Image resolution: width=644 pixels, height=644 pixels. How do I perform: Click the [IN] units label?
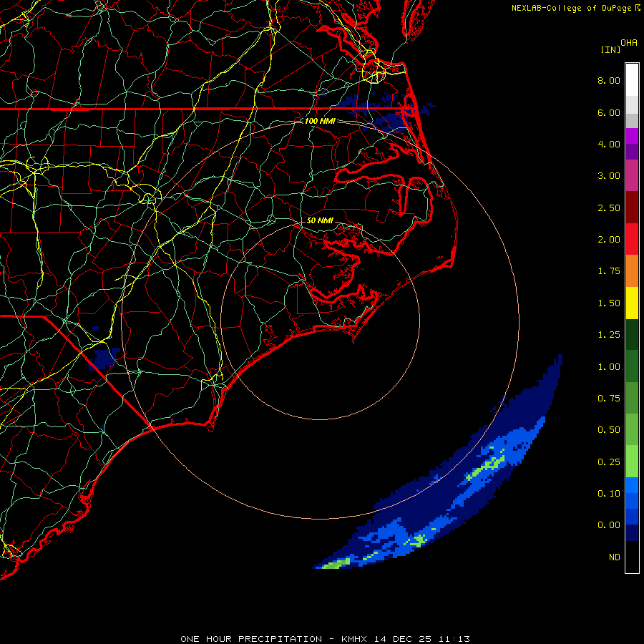(x=610, y=49)
